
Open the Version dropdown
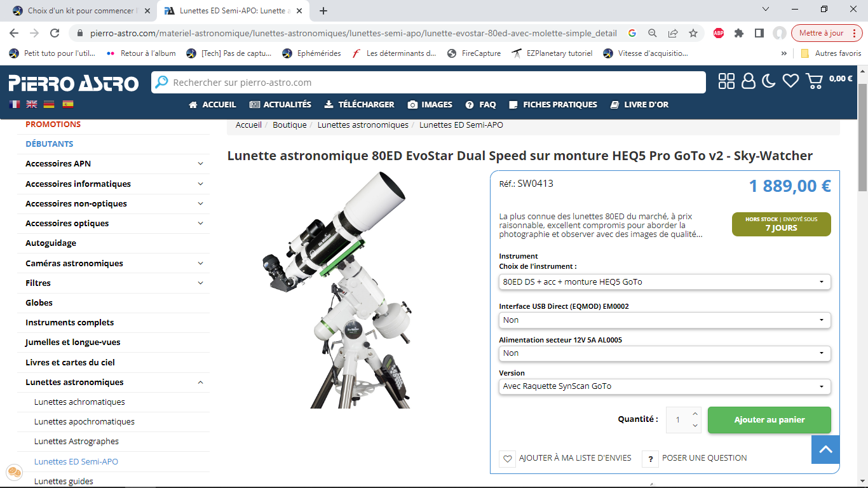coord(665,386)
